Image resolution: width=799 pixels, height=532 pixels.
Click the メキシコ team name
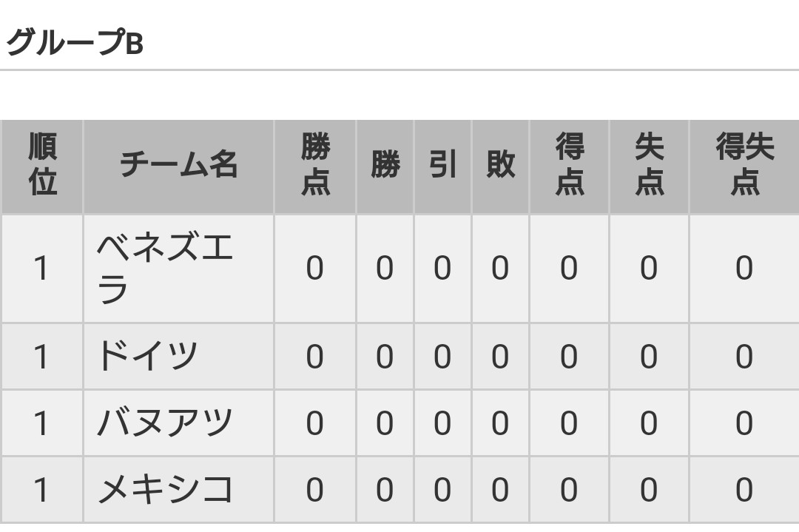click(164, 490)
